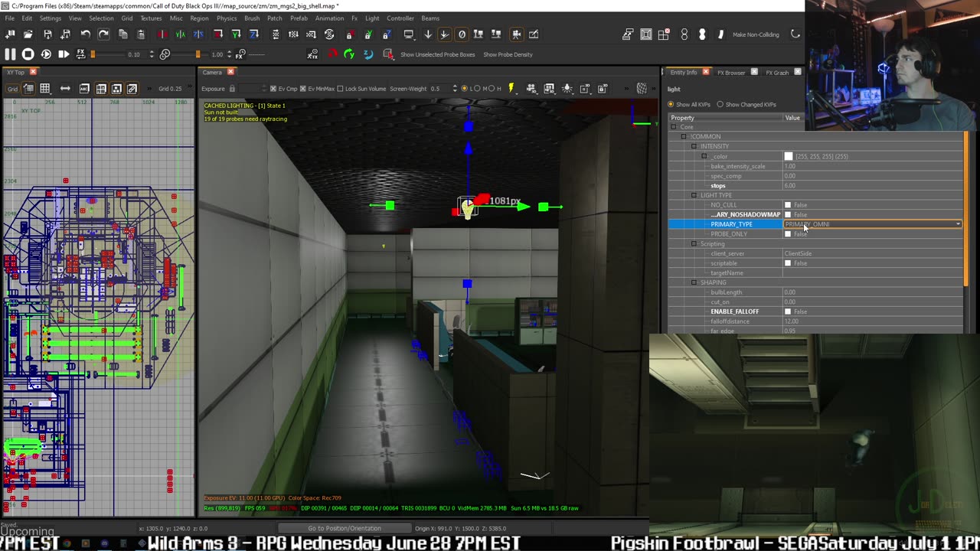Collapse the SHAPING section
The image size is (980, 551).
click(x=694, y=282)
